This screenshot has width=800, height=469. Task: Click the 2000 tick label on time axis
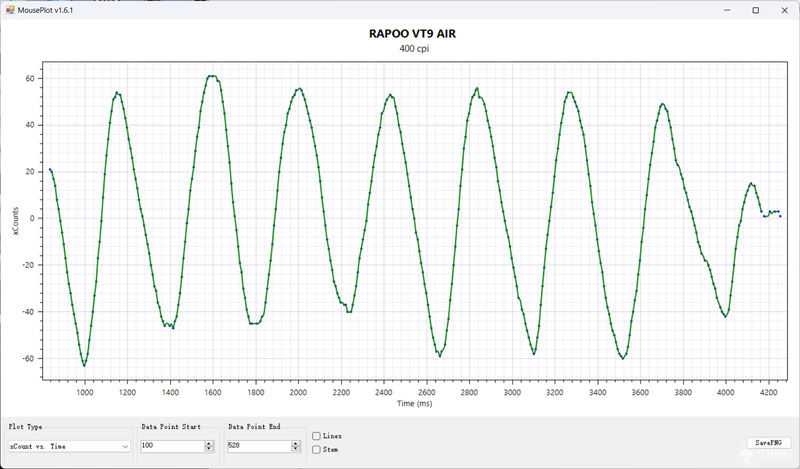298,392
